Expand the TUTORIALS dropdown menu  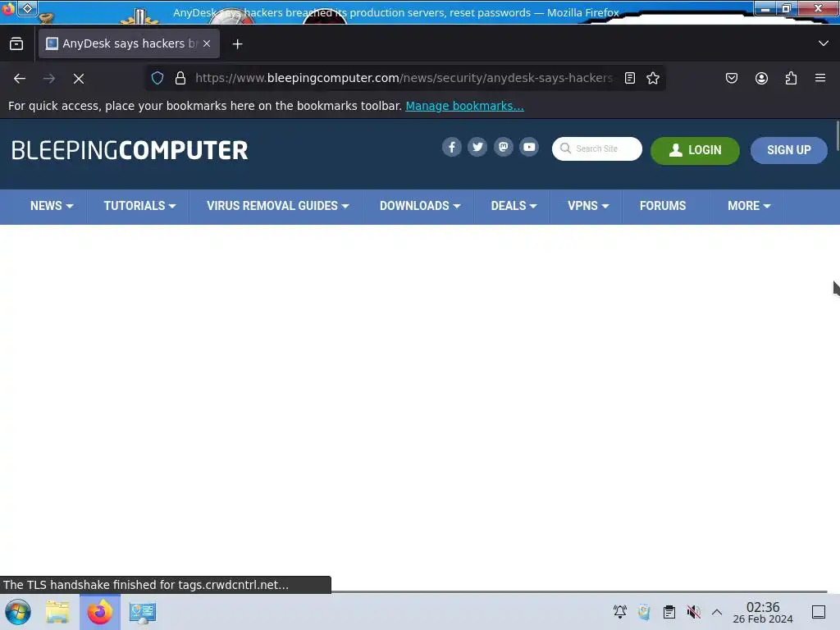click(139, 206)
